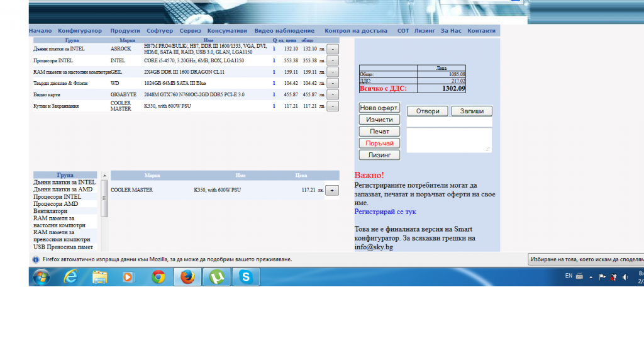Remove the ASROCK motherboard row with minus button
Screen dimensions: 644x362
[x=333, y=48]
